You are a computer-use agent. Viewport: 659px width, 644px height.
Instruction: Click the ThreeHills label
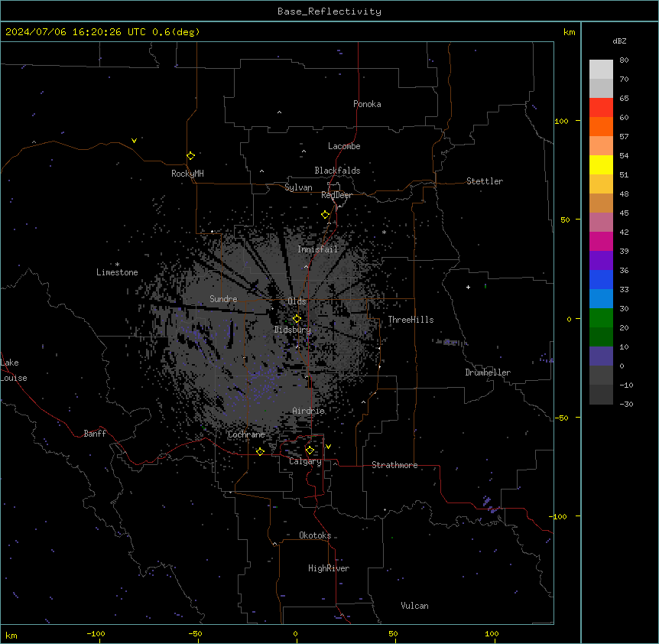411,320
